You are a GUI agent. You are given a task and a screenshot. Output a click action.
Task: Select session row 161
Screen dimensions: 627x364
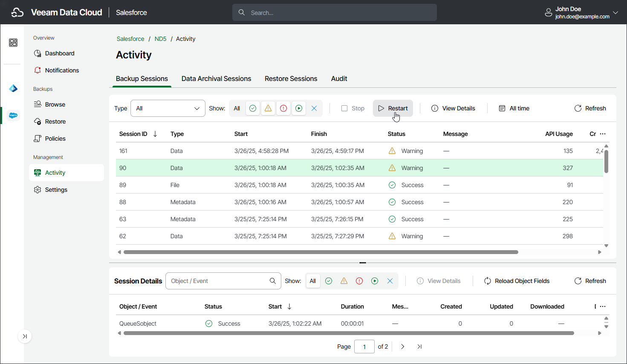point(359,151)
